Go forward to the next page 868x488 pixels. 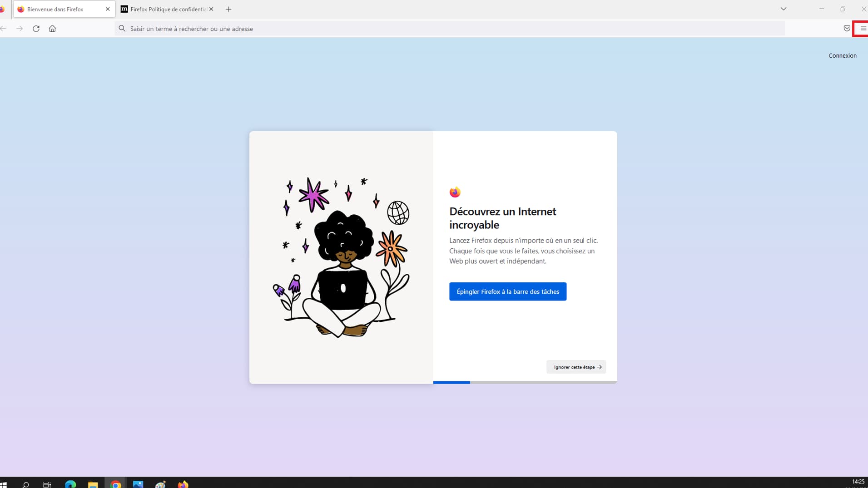20,29
